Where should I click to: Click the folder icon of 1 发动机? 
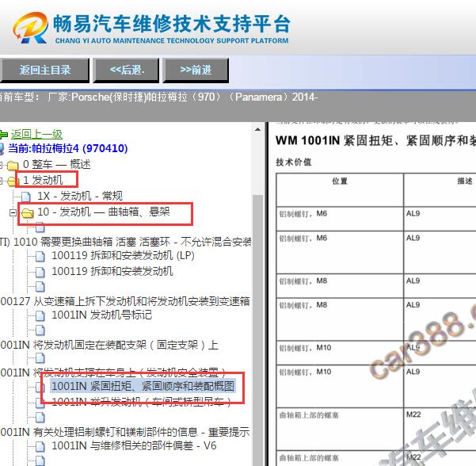click(x=12, y=181)
